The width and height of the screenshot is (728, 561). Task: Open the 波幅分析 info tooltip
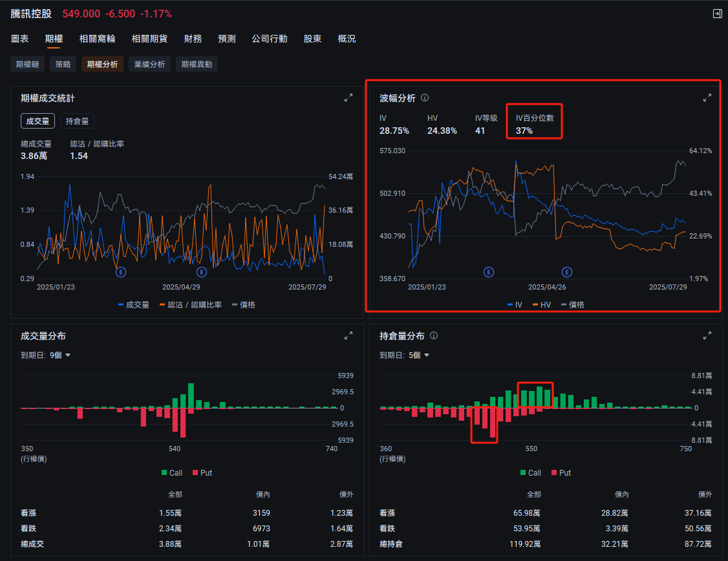point(425,98)
